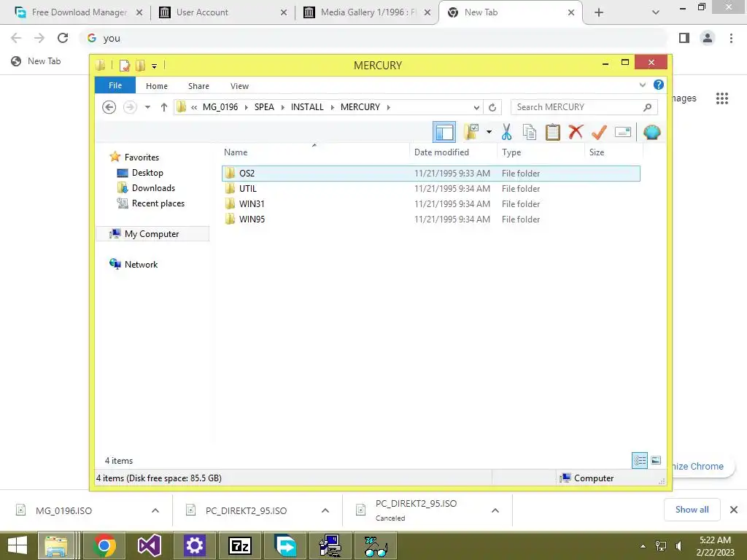Click the quick access new folder icon
The height and width of the screenshot is (560, 747).
pyautogui.click(x=140, y=66)
